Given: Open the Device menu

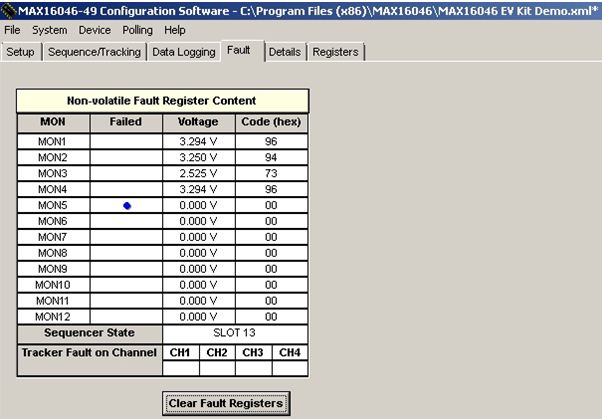Looking at the screenshot, I should (x=94, y=30).
